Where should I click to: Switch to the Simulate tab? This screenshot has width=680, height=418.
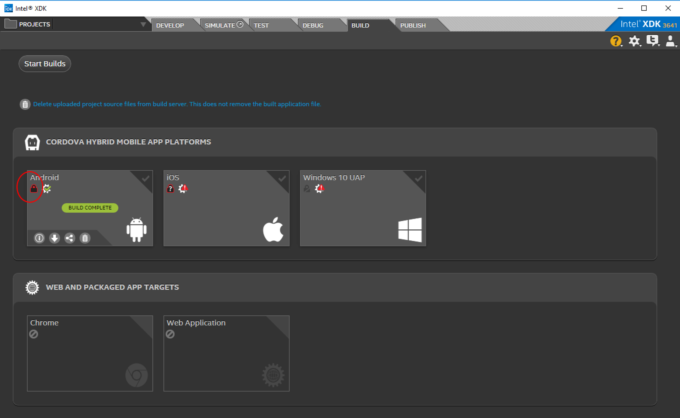click(x=222, y=26)
